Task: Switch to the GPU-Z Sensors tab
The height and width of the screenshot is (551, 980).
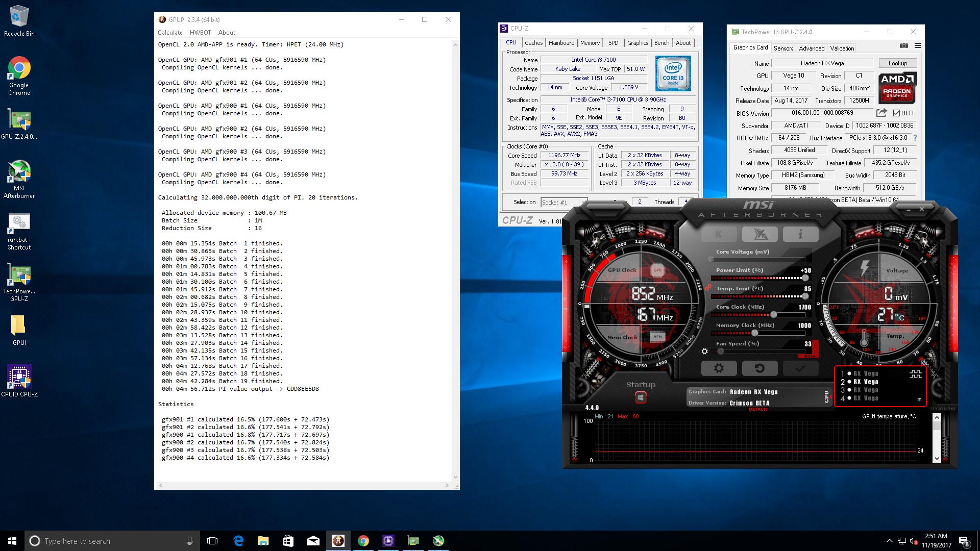Action: tap(783, 48)
